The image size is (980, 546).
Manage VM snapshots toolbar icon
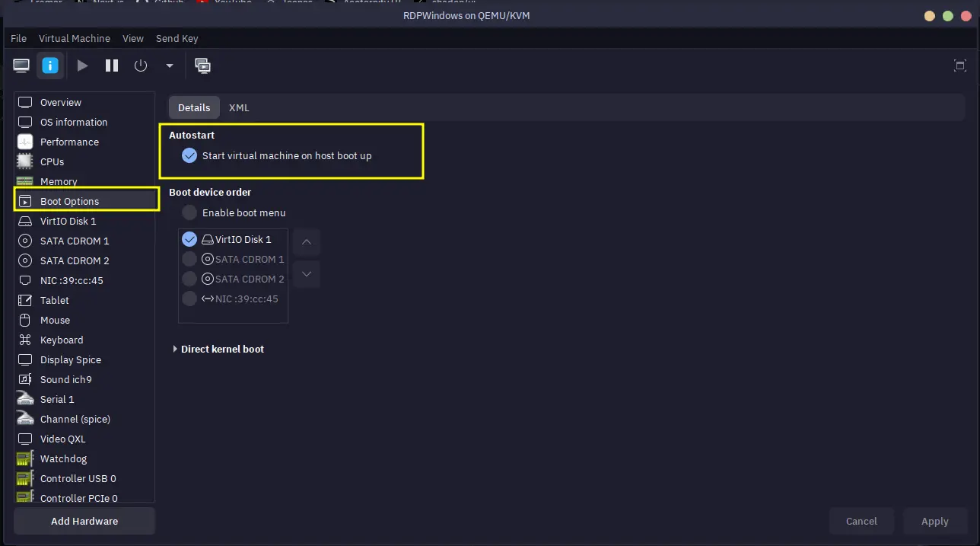click(203, 65)
